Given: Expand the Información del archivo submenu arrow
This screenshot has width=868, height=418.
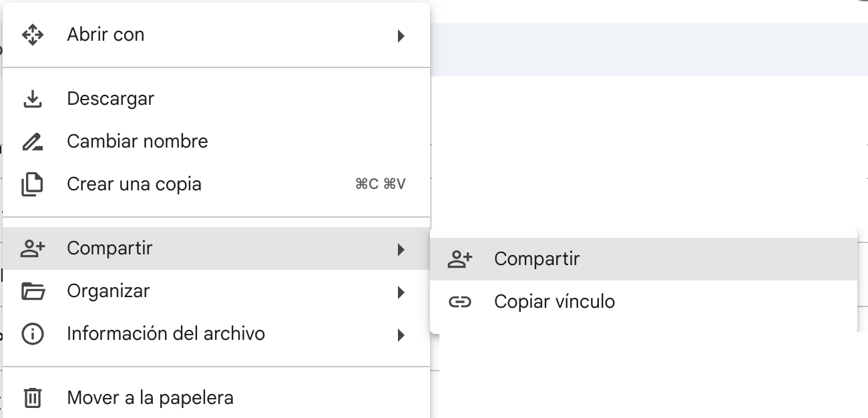Looking at the screenshot, I should pyautogui.click(x=401, y=335).
